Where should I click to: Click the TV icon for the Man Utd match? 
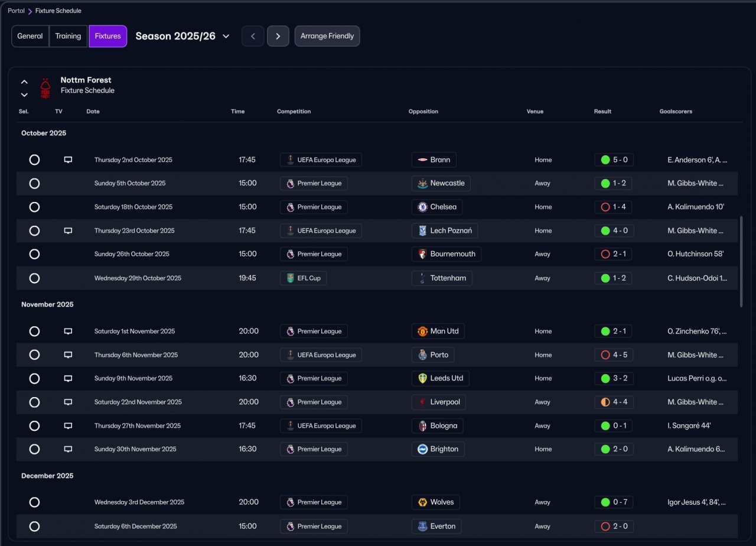(68, 331)
